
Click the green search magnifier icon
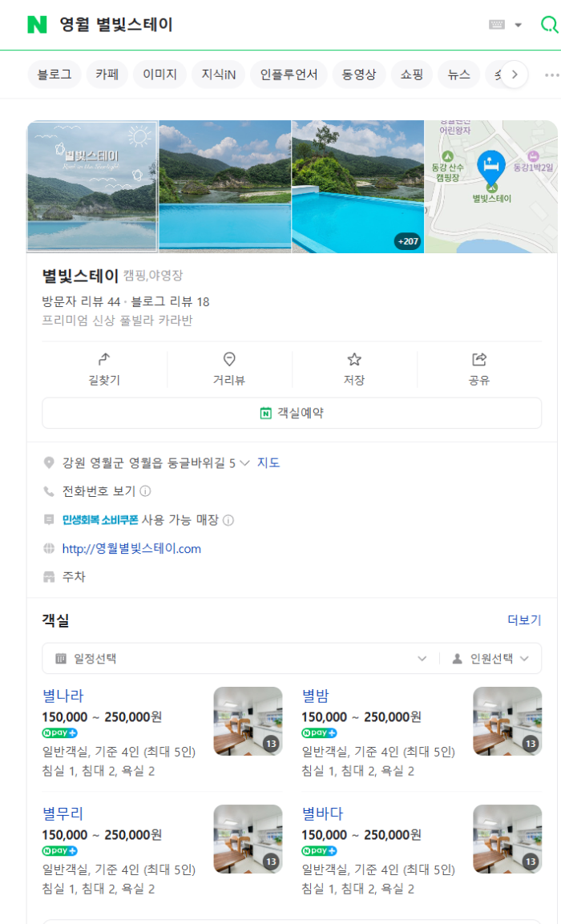[x=548, y=25]
